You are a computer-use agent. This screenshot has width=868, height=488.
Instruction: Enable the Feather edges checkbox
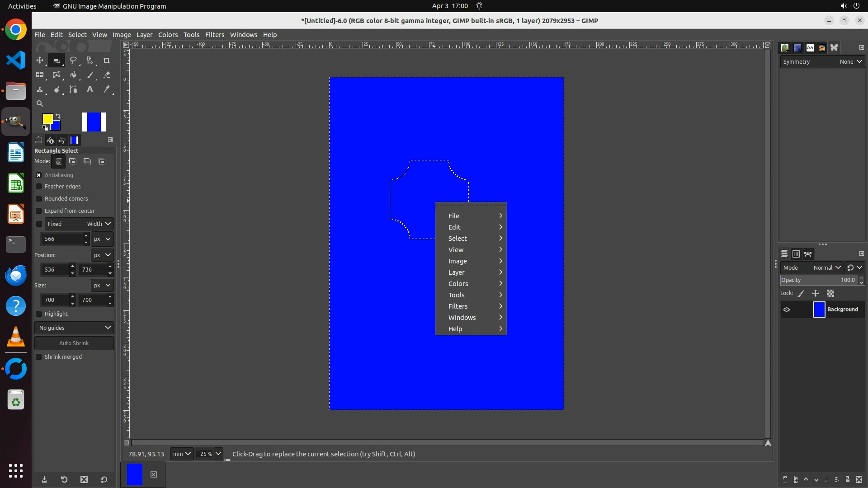(x=39, y=187)
